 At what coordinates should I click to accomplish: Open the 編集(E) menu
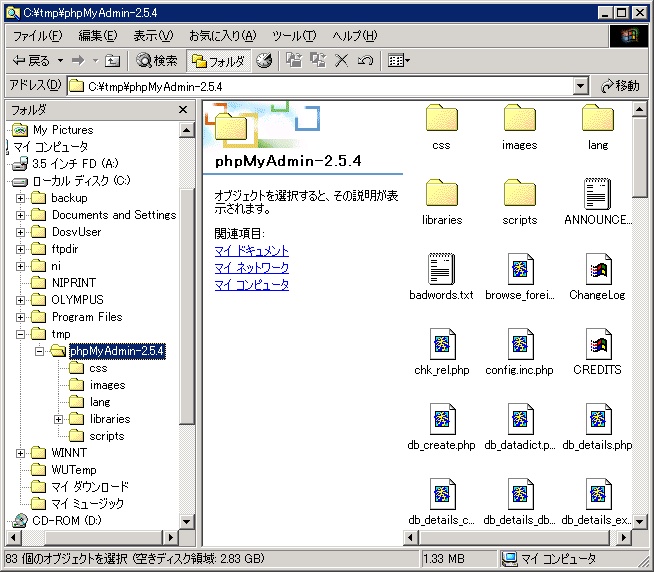point(98,36)
